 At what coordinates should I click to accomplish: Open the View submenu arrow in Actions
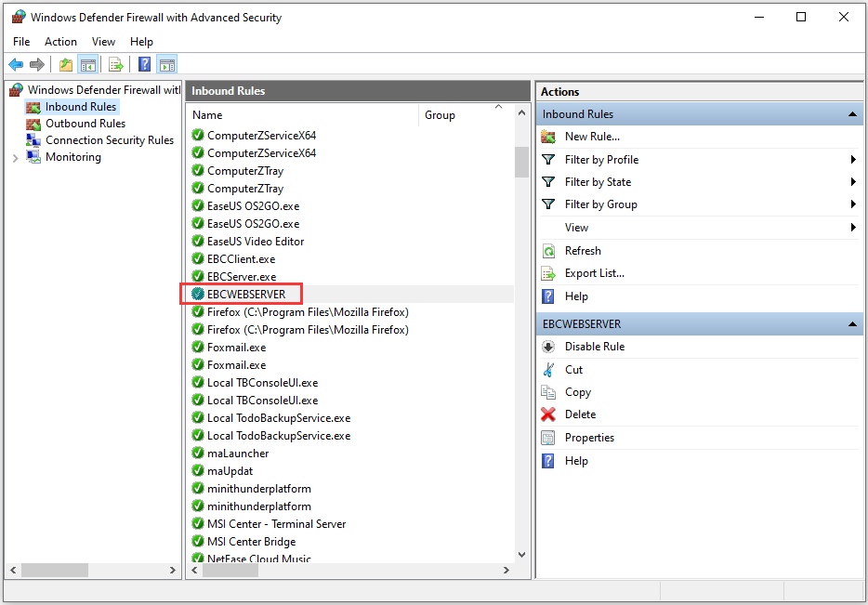pyautogui.click(x=853, y=228)
